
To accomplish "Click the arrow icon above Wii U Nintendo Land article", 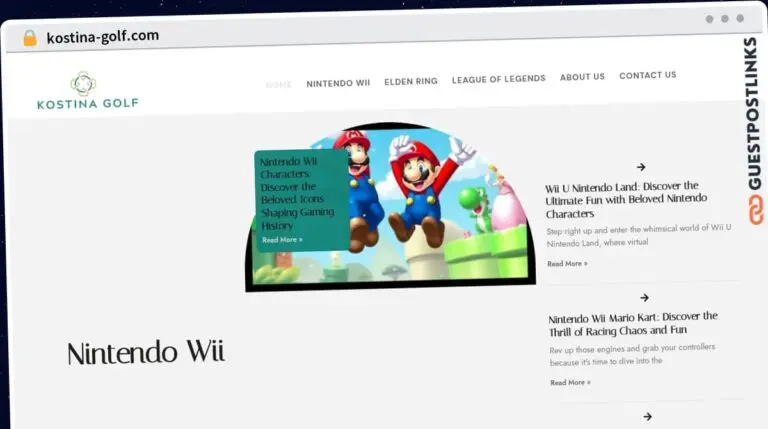I will 641,167.
